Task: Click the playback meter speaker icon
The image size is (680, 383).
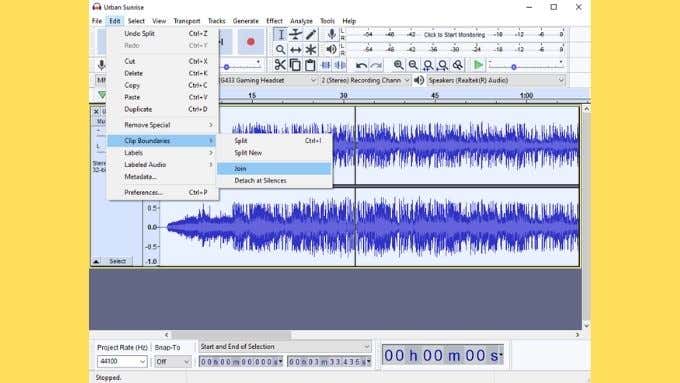Action: (332, 49)
